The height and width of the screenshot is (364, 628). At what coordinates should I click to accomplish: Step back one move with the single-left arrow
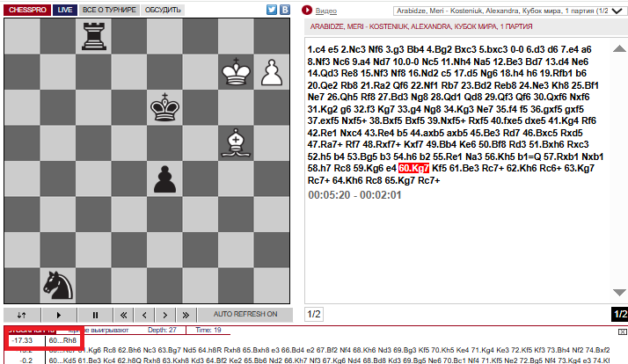[145, 314]
